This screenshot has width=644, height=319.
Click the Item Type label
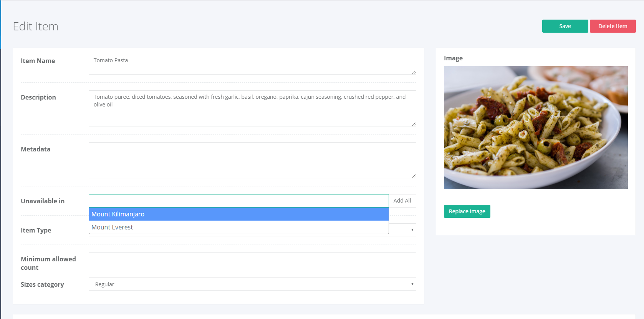[36, 230]
